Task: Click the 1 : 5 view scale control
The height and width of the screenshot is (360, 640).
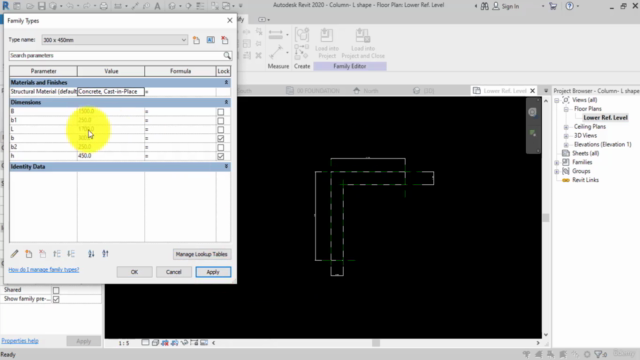Action: (x=124, y=343)
